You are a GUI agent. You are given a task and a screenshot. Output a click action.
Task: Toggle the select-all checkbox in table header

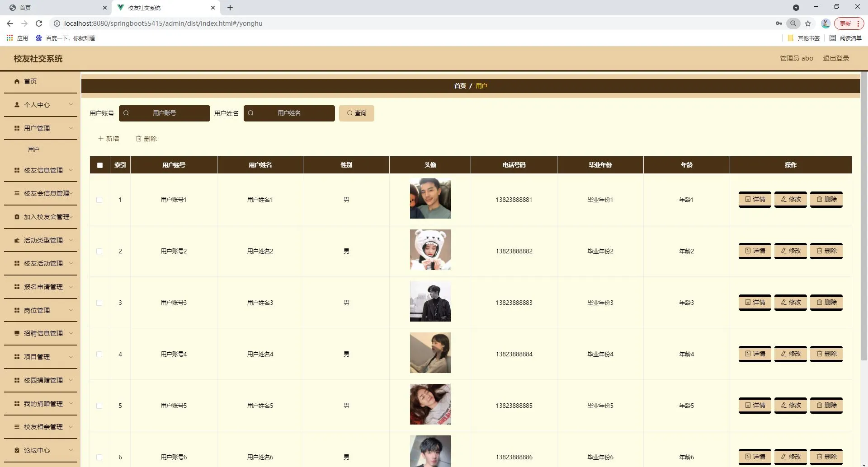tap(100, 165)
